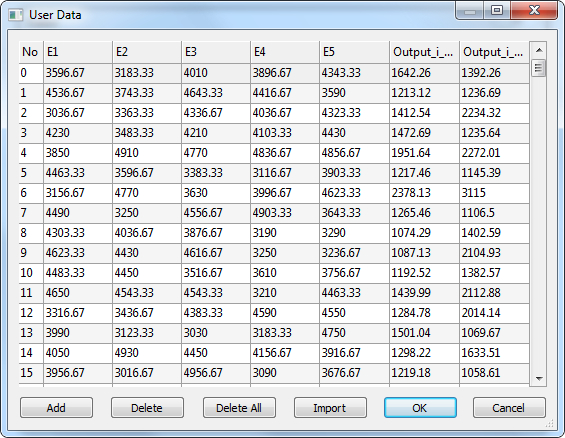The height and width of the screenshot is (438, 565).
Task: Restore the window using the maximize icon
Action: coord(497,10)
